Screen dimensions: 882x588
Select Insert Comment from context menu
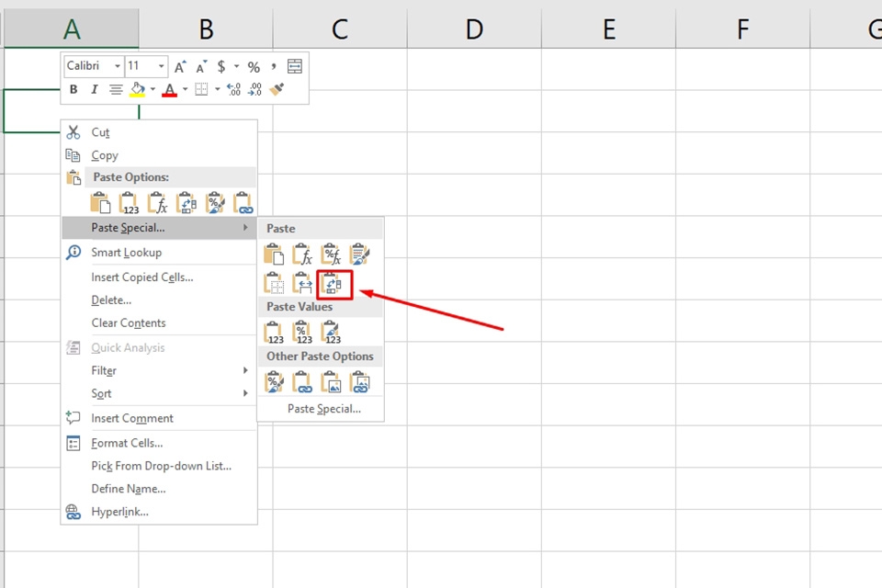coord(132,418)
